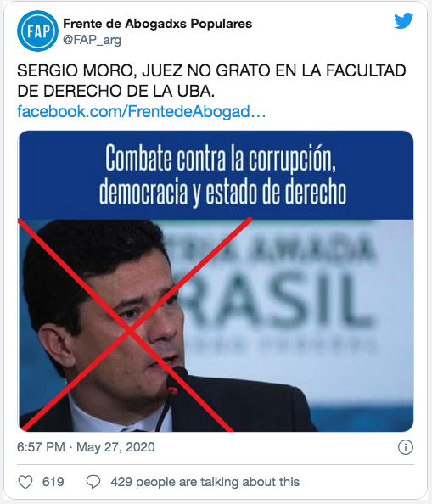Click the Combate contra la corrupción banner
432x504 pixels.
click(x=216, y=175)
